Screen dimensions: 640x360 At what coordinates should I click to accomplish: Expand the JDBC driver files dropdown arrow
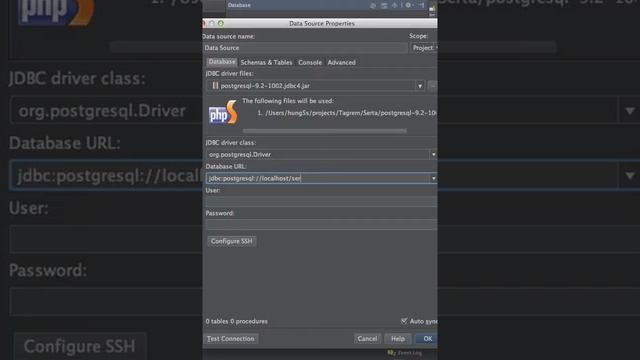tap(420, 86)
